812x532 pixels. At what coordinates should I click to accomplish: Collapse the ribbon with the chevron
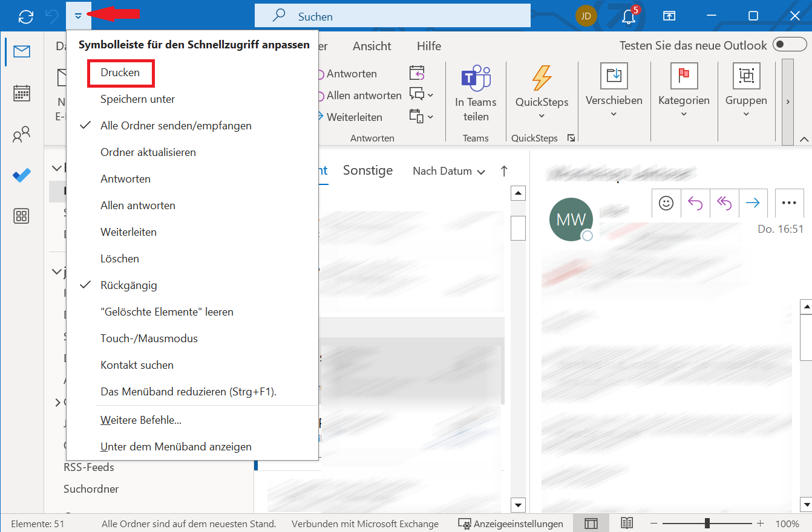[x=804, y=140]
